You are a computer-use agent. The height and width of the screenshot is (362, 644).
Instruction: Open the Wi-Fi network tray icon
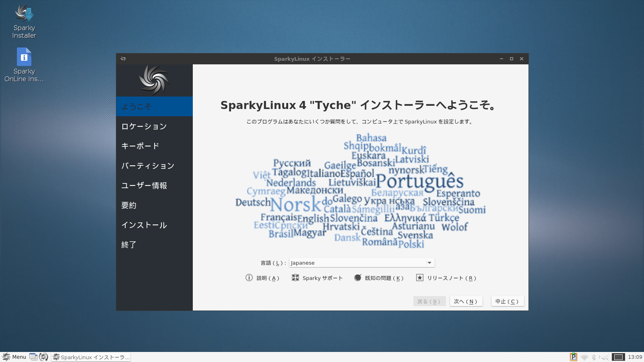pyautogui.click(x=584, y=357)
